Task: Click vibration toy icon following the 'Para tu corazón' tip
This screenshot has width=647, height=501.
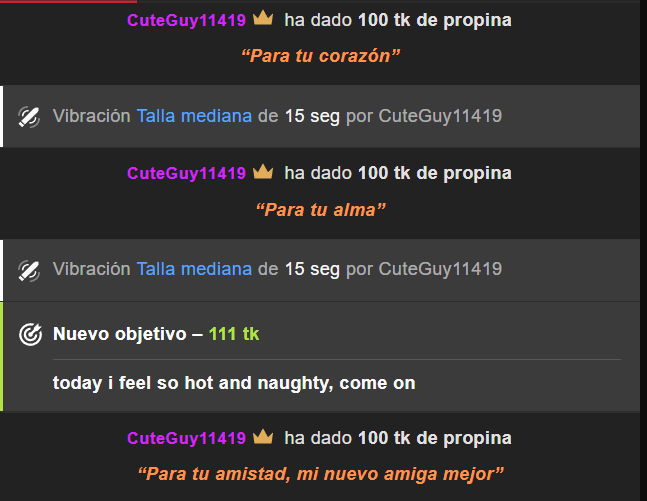Action: tap(29, 117)
